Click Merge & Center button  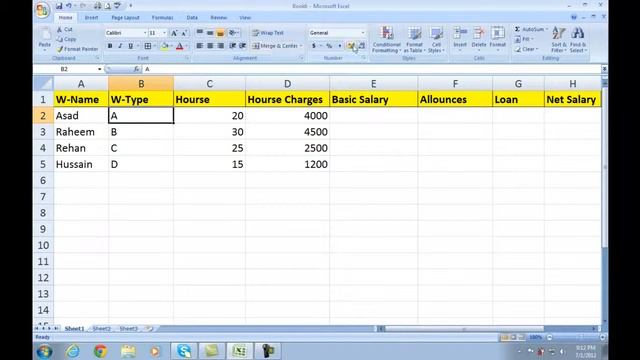pos(275,46)
